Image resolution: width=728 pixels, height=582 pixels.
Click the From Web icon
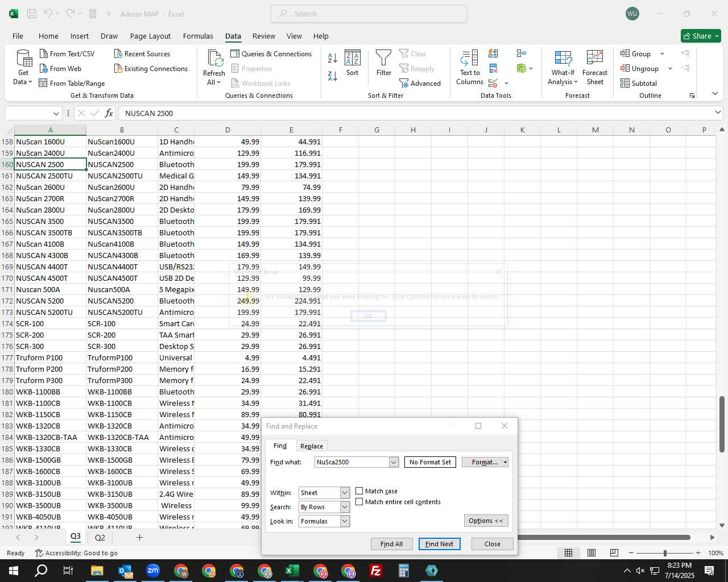pyautogui.click(x=60, y=68)
